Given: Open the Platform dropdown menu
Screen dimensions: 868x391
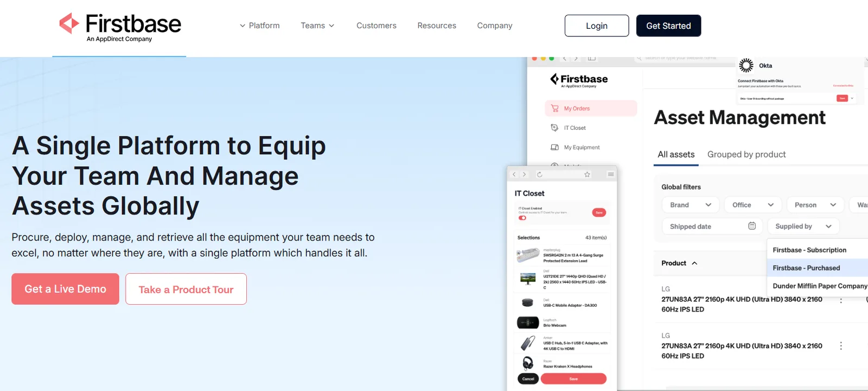Looking at the screenshot, I should (x=260, y=26).
